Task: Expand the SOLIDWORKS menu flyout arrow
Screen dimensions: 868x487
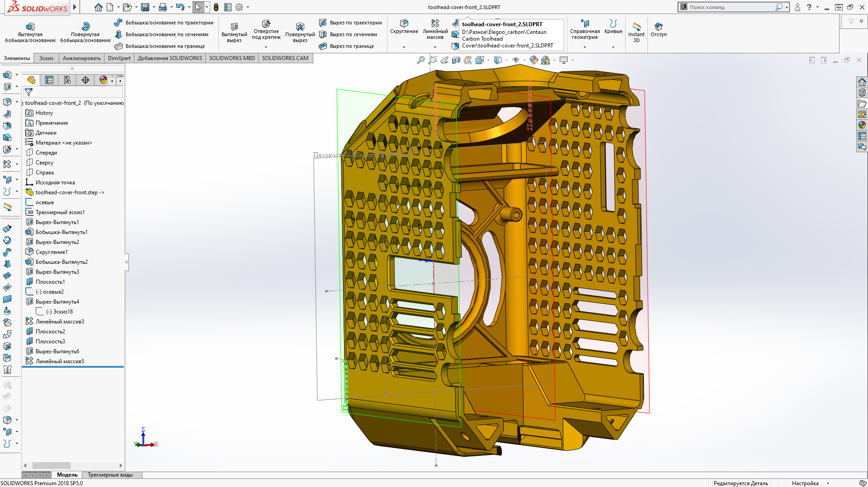Action: coord(75,7)
